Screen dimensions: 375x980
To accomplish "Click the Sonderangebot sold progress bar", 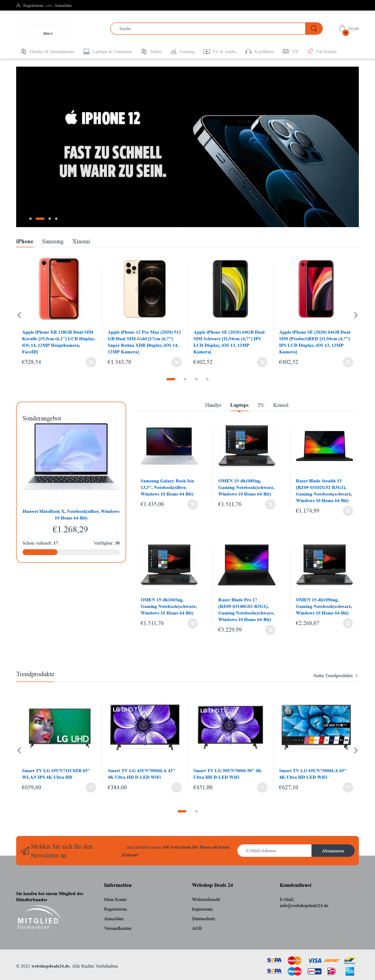I will pos(71,552).
